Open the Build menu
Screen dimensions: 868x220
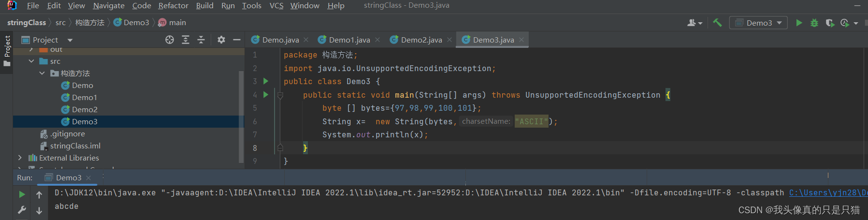tap(204, 5)
